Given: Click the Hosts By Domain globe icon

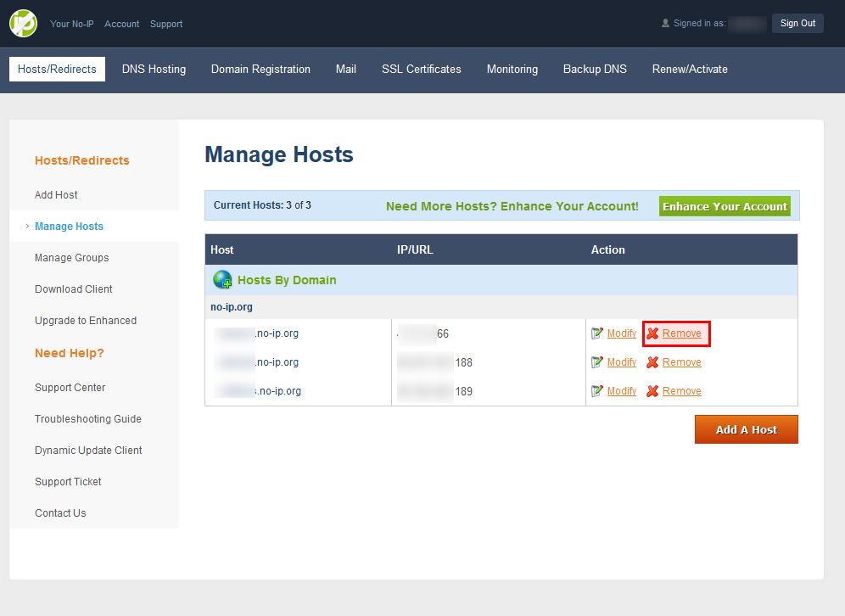Looking at the screenshot, I should (x=222, y=280).
